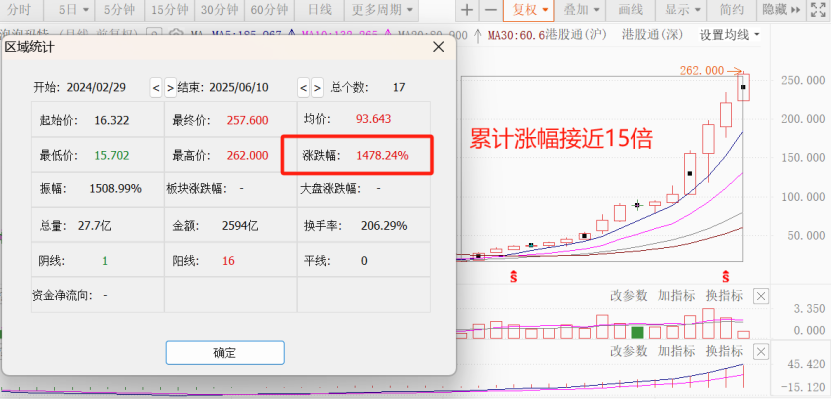
Task: Toggle fullscreen chart mode icon
Action: pos(818,10)
